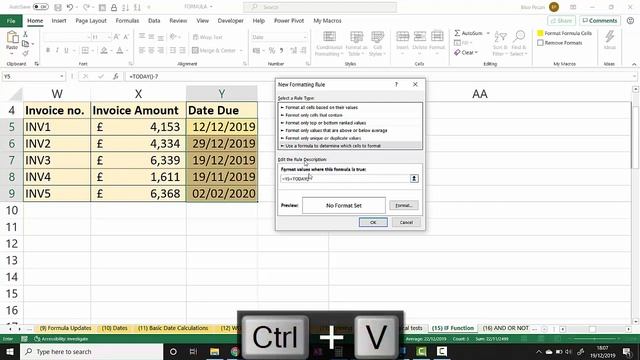This screenshot has width=640, height=360.
Task: Open the Name Box dropdown showing Y5
Action: pos(62,76)
